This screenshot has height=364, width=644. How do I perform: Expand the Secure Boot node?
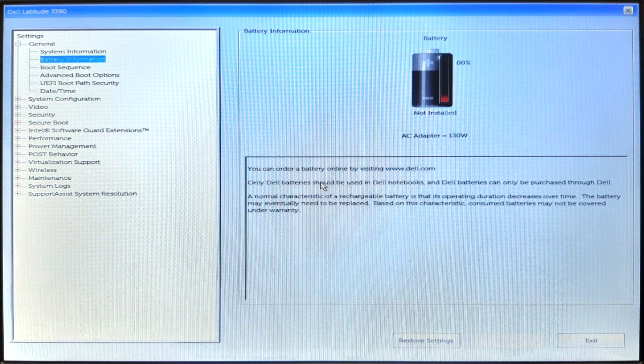tap(18, 123)
